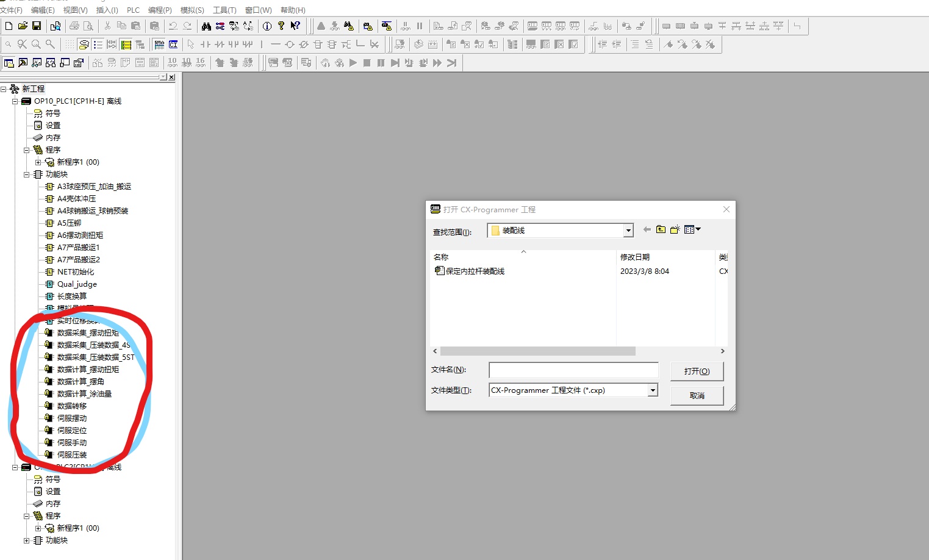Click the SMA mnemonics view icon
The width and height of the screenshot is (929, 560).
coord(159,45)
